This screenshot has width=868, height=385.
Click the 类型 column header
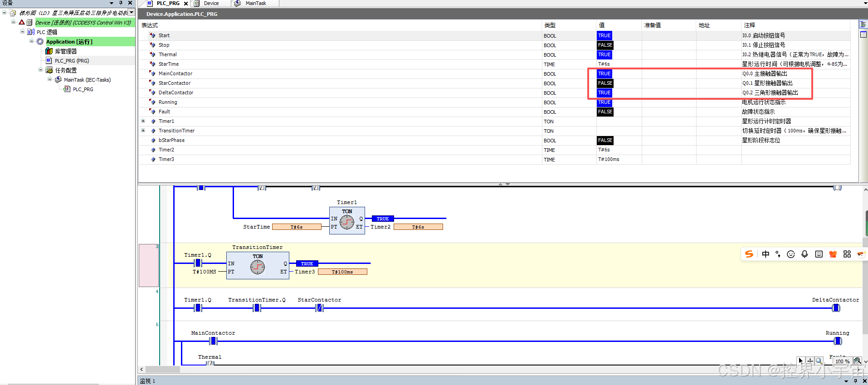pyautogui.click(x=550, y=25)
